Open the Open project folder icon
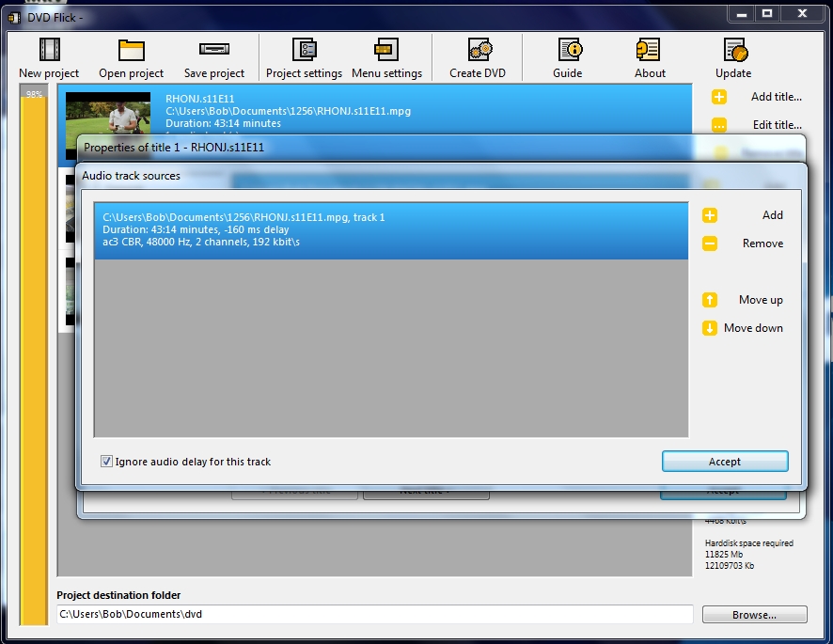 (132, 50)
